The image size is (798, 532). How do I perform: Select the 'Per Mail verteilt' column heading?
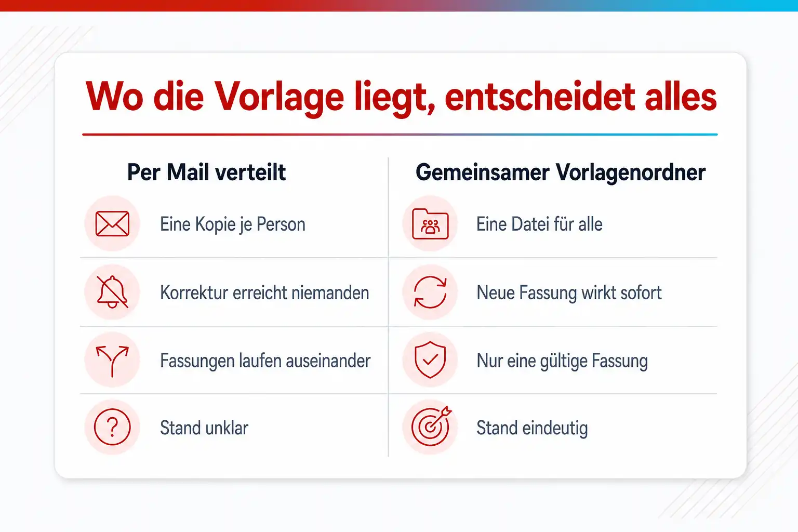click(x=206, y=172)
